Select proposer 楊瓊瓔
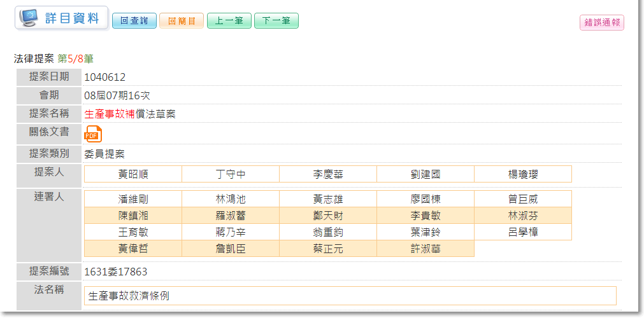 tap(523, 174)
